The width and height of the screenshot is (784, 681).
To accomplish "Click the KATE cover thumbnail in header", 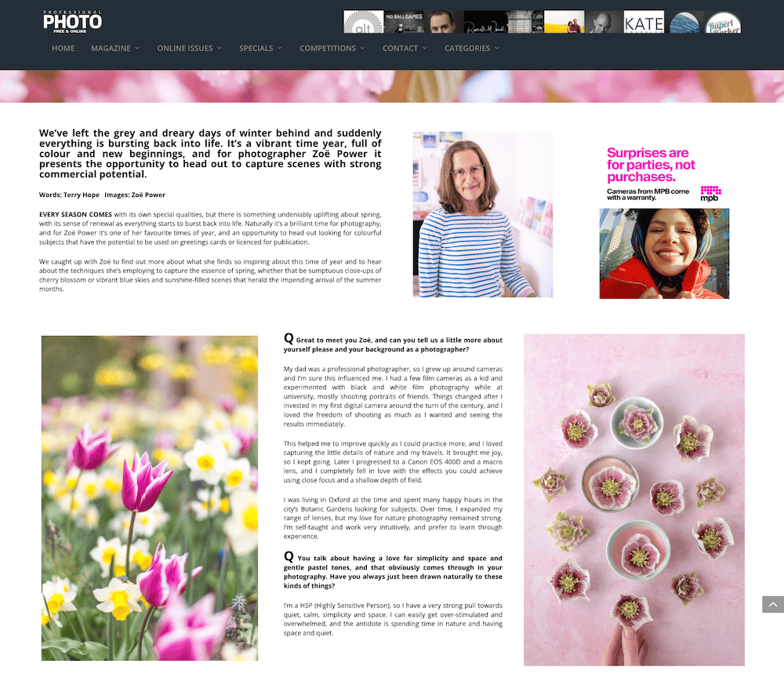I will (644, 21).
